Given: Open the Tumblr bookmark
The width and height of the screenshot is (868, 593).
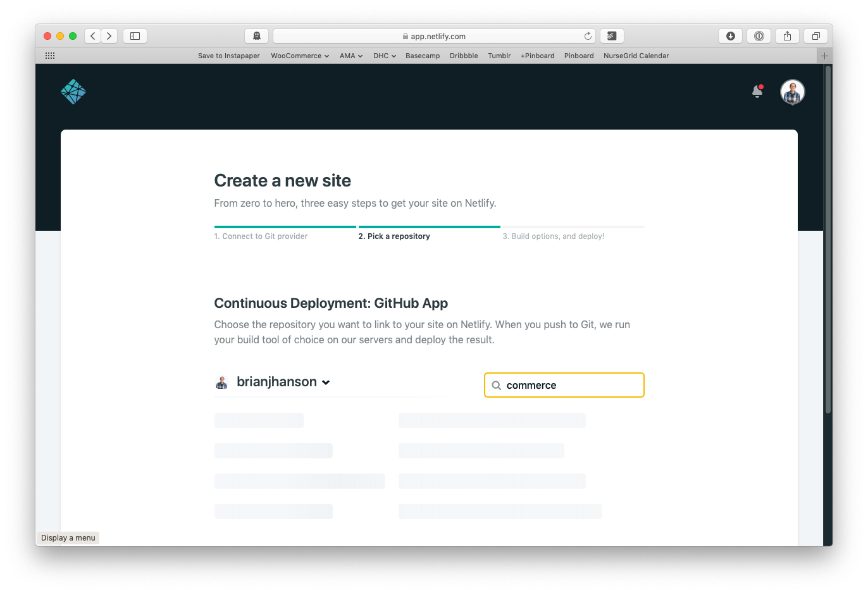Looking at the screenshot, I should point(499,56).
